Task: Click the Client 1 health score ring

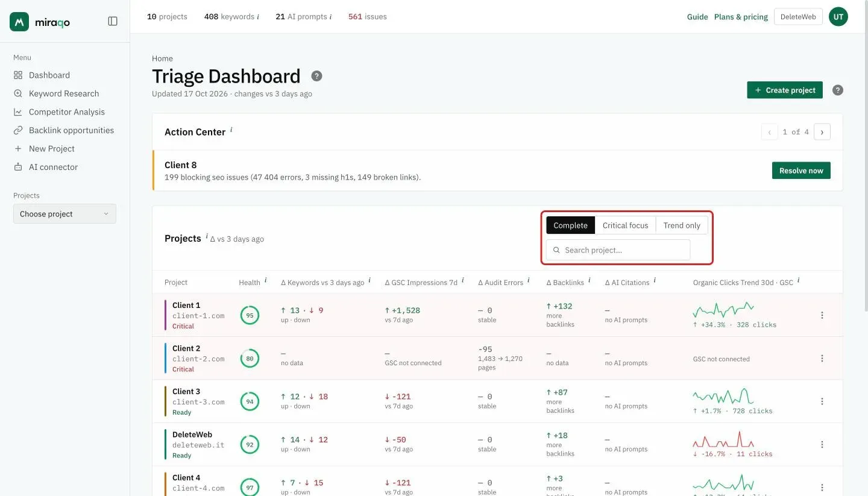Action: [250, 315]
